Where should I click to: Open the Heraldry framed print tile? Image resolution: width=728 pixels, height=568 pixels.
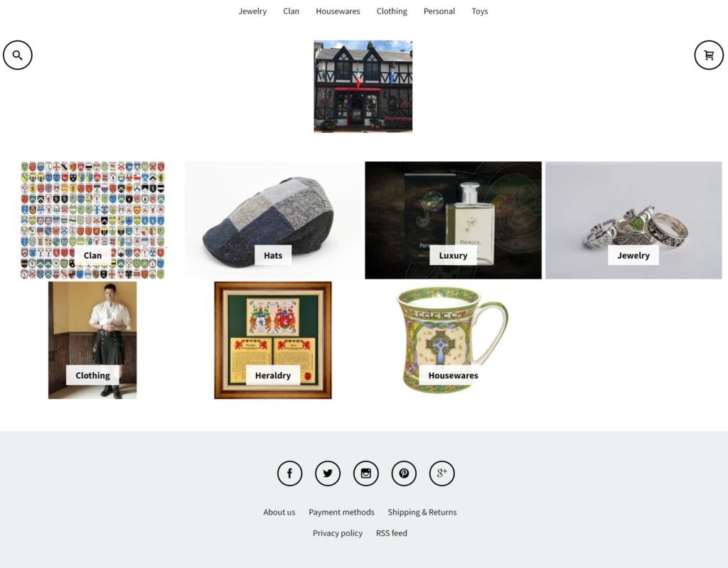click(x=273, y=340)
